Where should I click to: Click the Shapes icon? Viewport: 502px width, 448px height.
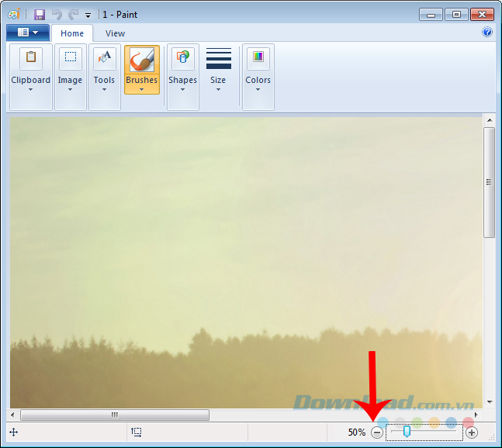[x=183, y=58]
